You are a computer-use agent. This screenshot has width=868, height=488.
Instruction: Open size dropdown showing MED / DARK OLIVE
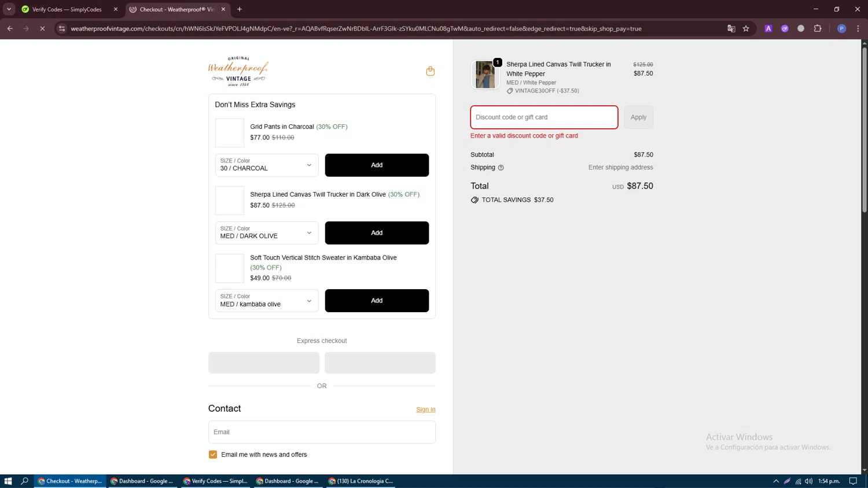[x=267, y=232]
